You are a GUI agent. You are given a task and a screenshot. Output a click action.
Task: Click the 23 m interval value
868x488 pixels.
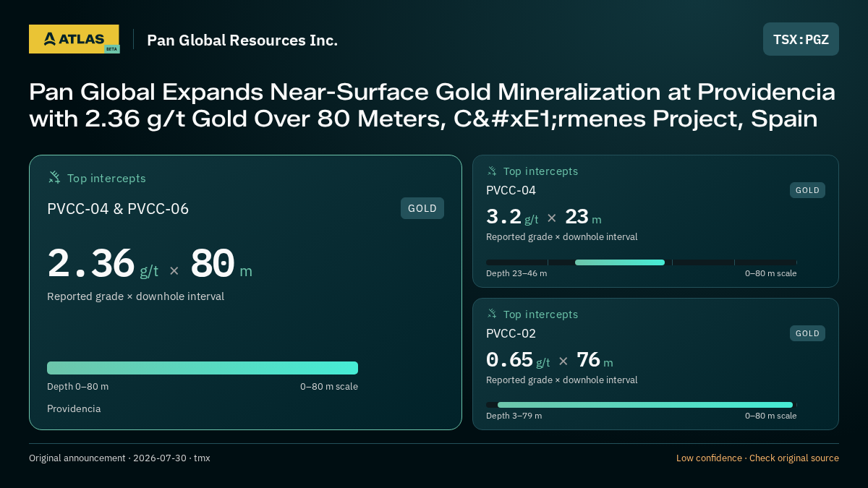click(583, 217)
